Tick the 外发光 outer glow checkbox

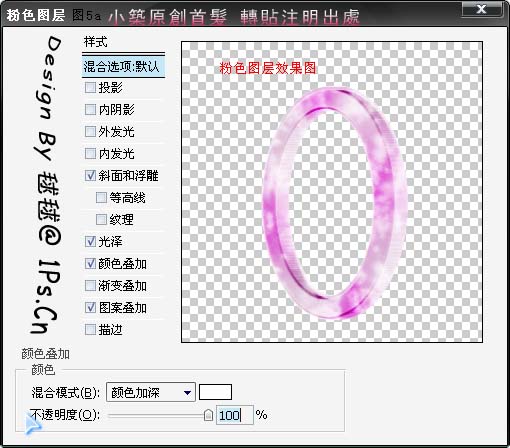(90, 132)
